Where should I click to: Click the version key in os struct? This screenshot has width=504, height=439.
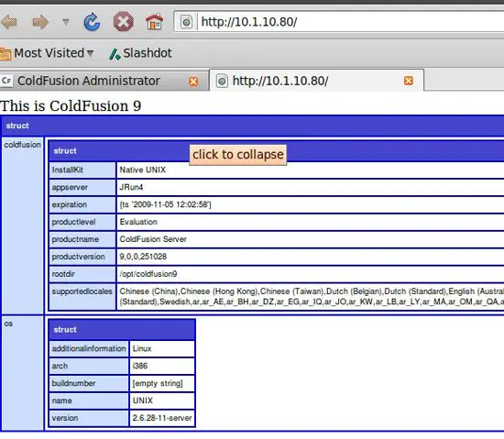pyautogui.click(x=65, y=418)
